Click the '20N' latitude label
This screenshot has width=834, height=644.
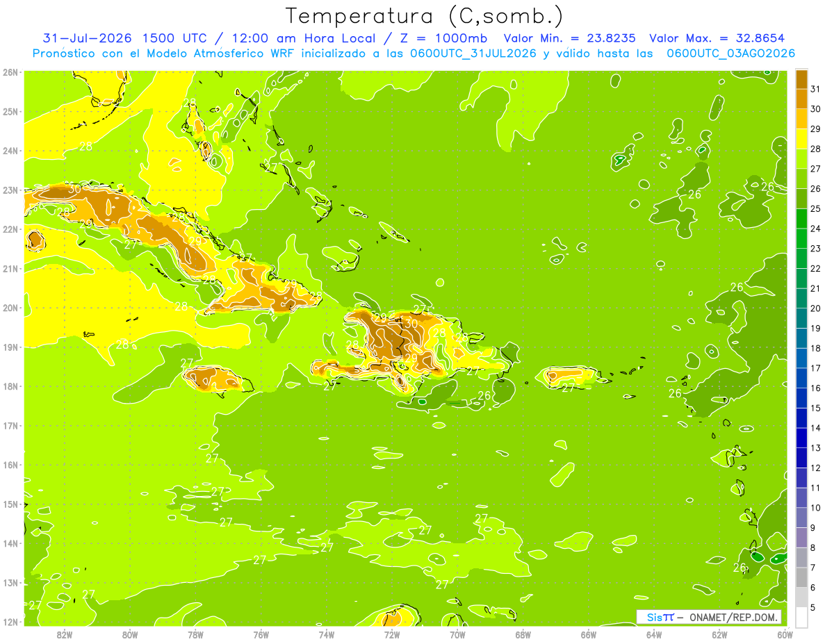coord(10,308)
